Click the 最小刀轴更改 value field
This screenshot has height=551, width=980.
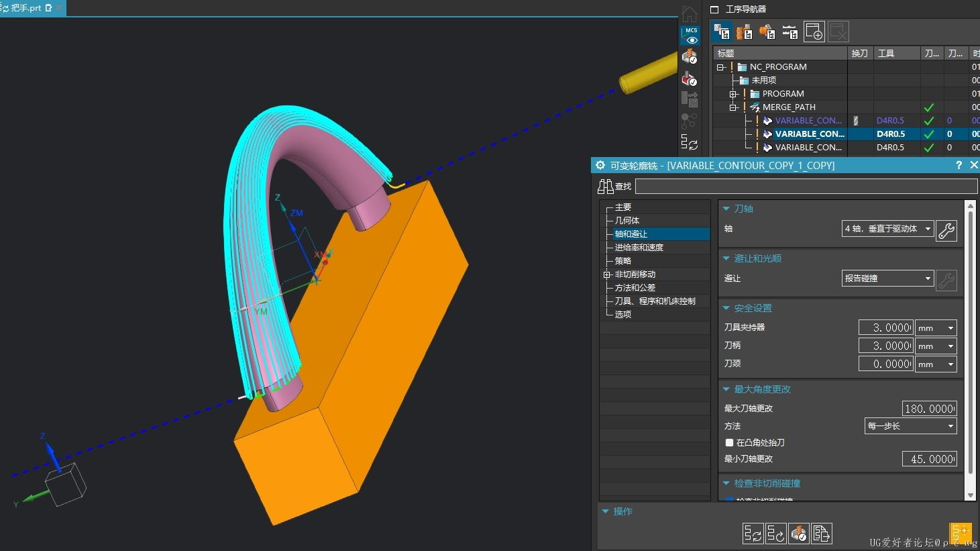pyautogui.click(x=930, y=459)
